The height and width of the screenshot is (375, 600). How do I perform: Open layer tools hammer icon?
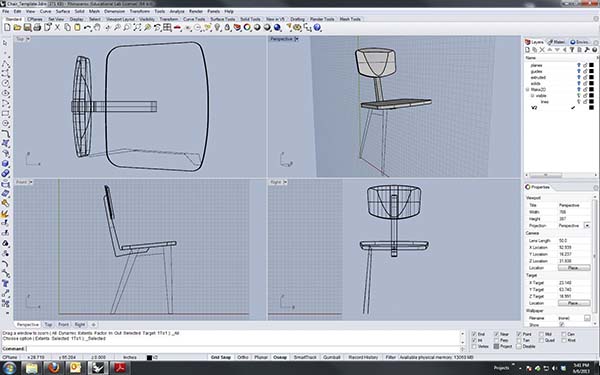[587, 50]
